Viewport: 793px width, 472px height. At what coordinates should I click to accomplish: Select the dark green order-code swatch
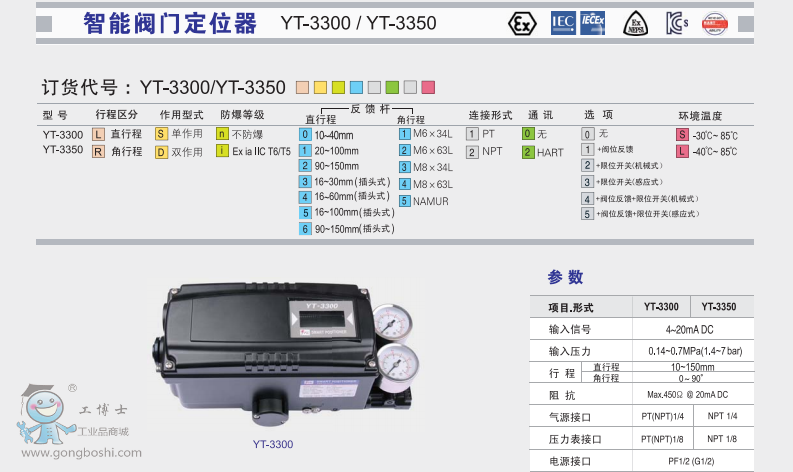pos(392,88)
